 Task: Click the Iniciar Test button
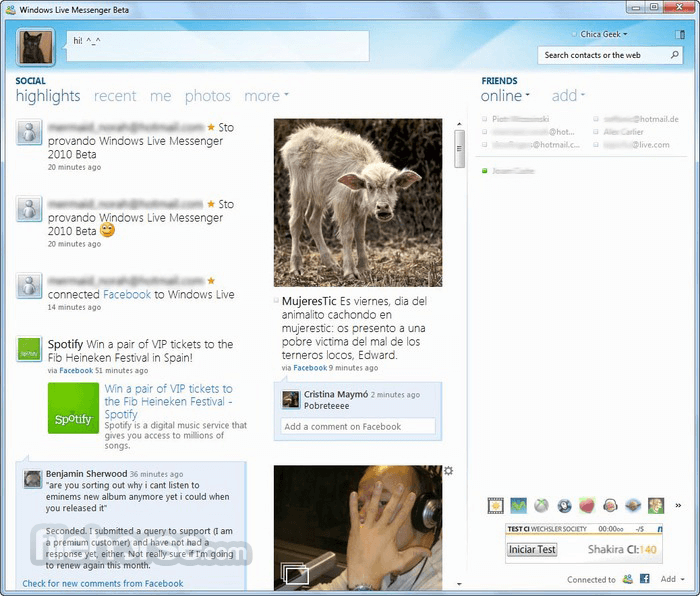(x=532, y=549)
